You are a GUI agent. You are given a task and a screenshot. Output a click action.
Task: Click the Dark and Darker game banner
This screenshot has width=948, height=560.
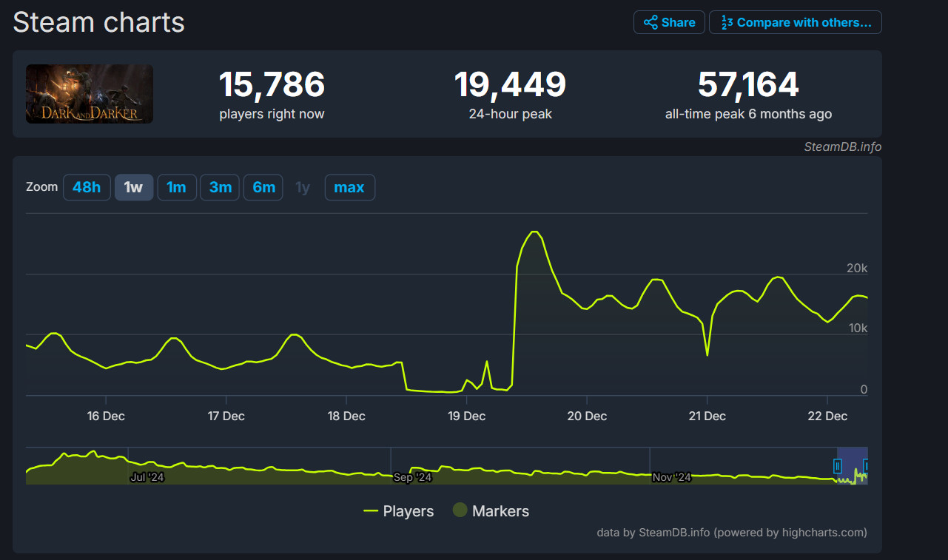click(x=89, y=94)
